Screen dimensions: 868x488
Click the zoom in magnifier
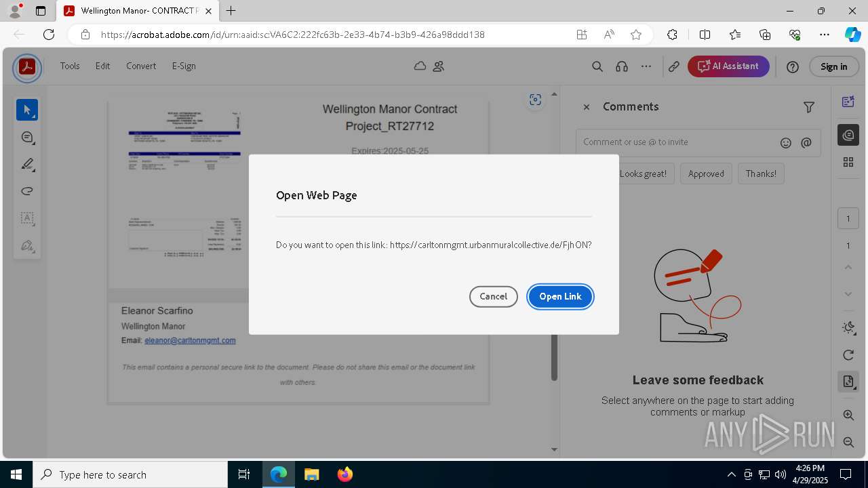coord(848,415)
